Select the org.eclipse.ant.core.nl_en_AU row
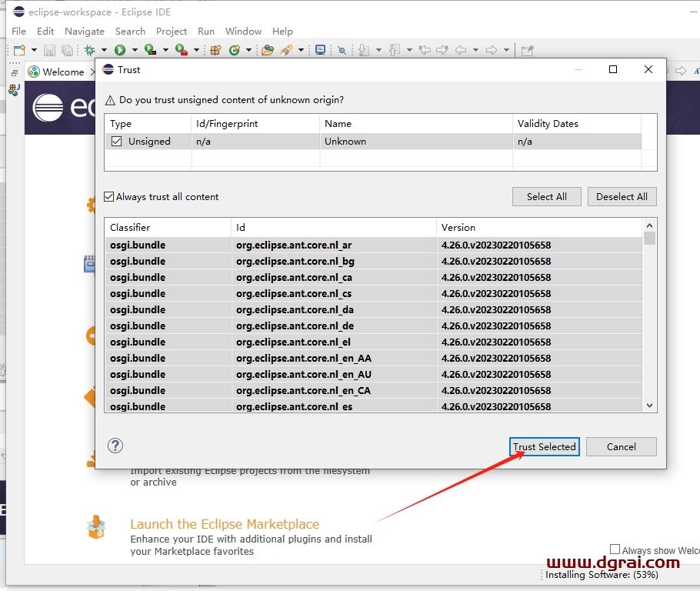The width and height of the screenshot is (700, 591). click(373, 374)
